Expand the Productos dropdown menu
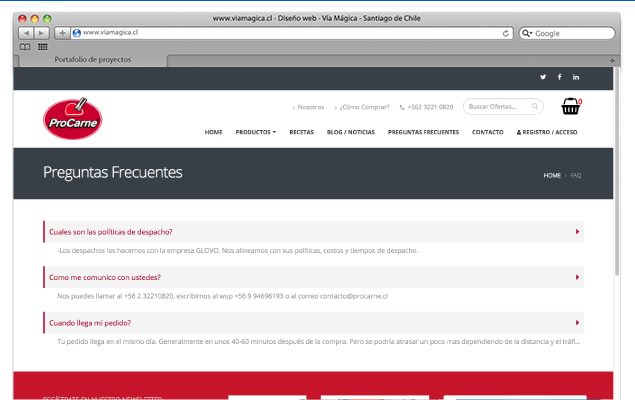 click(255, 132)
